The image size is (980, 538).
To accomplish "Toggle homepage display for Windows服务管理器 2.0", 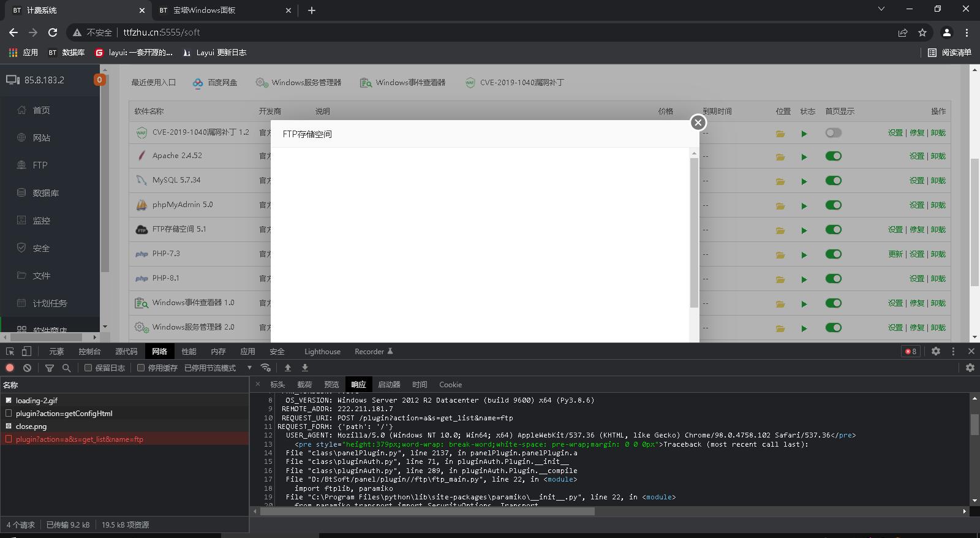I will click(833, 327).
